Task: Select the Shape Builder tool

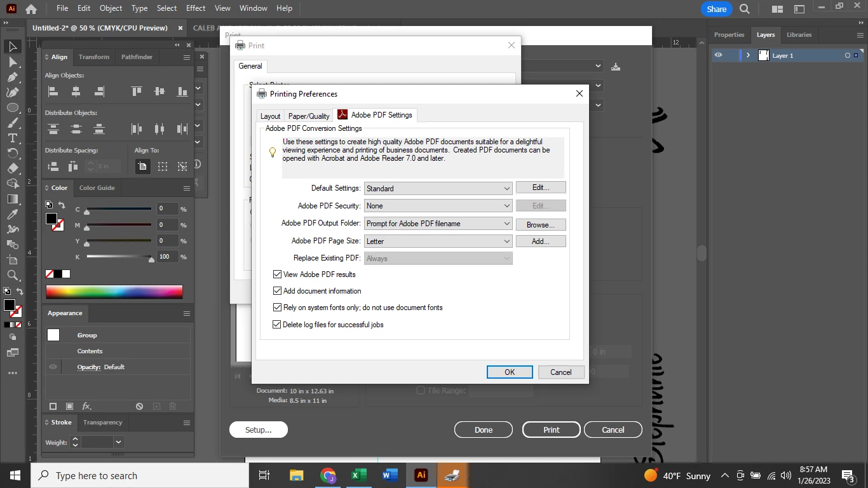Action: pos(12,184)
